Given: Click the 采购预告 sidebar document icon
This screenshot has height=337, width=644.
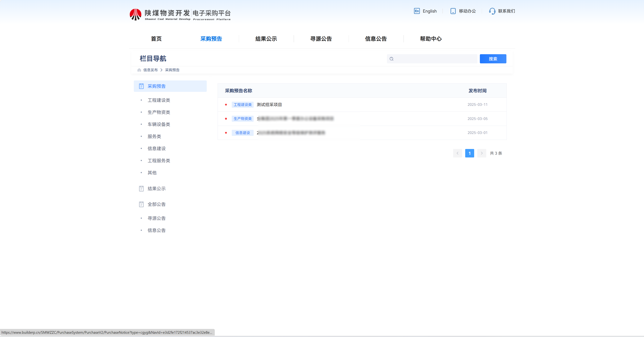Looking at the screenshot, I should click(141, 86).
